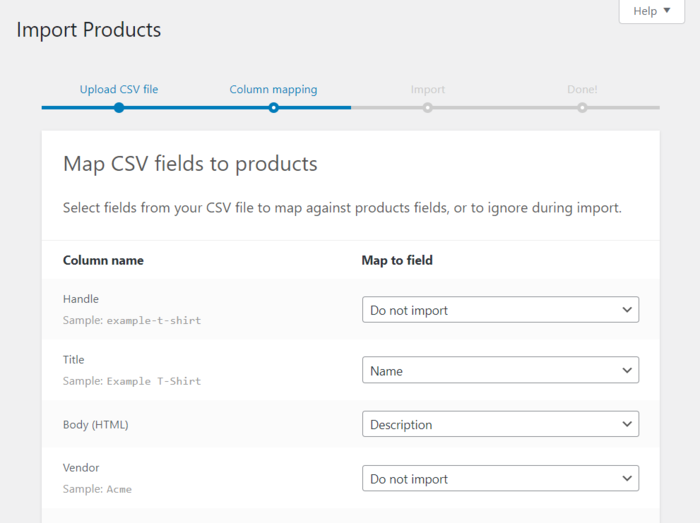Click the Upload CSV file progress dot
Screen dimensions: 700x523
(x=119, y=108)
